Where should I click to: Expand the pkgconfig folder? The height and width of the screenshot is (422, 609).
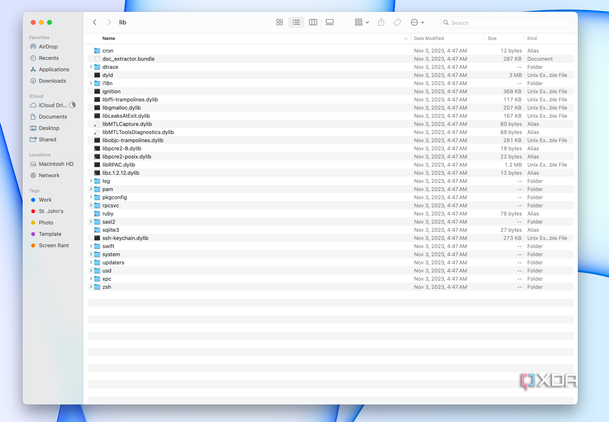click(x=91, y=198)
